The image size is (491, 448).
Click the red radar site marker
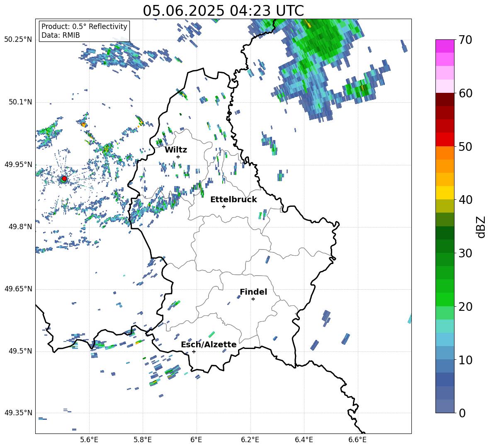64,179
